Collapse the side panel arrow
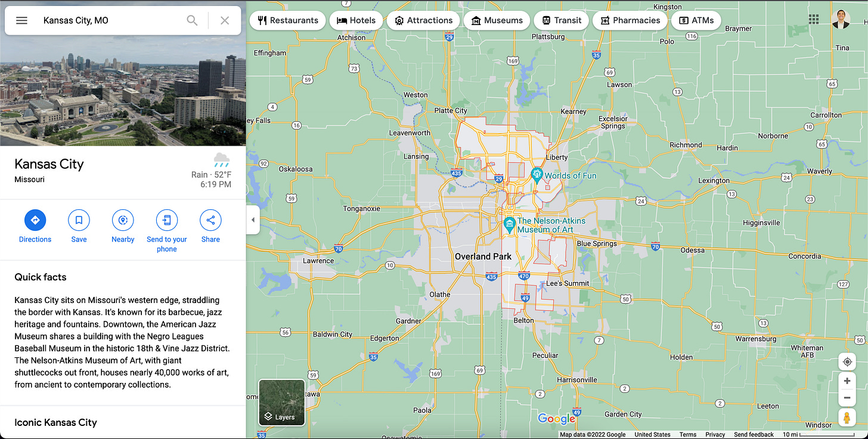This screenshot has width=868, height=439. tap(253, 220)
